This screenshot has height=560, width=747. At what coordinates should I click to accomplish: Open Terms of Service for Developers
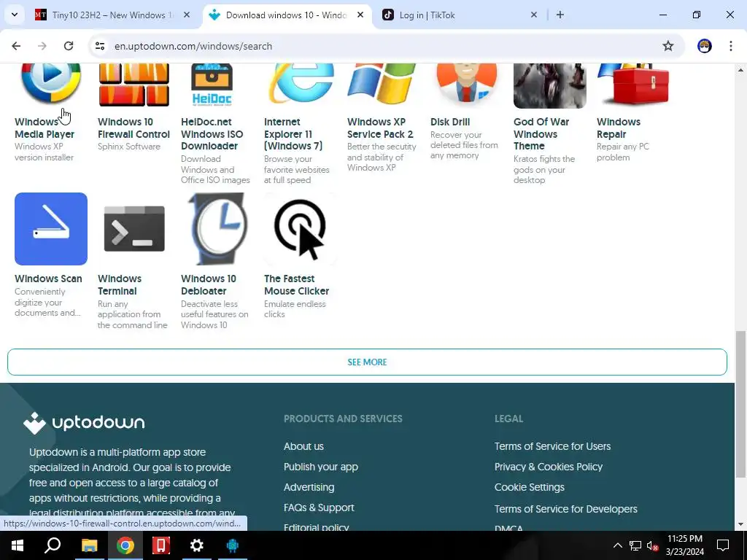pyautogui.click(x=565, y=509)
